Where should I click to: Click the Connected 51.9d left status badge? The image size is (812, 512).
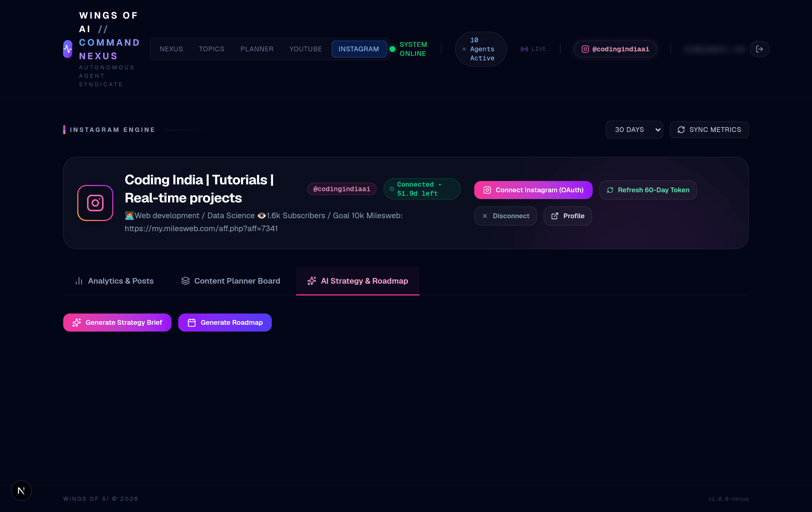(x=422, y=189)
